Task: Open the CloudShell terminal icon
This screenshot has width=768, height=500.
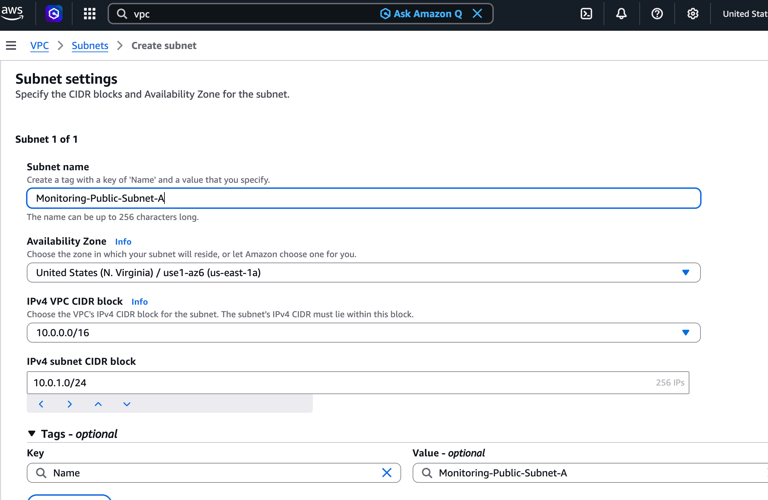Action: pyautogui.click(x=586, y=14)
